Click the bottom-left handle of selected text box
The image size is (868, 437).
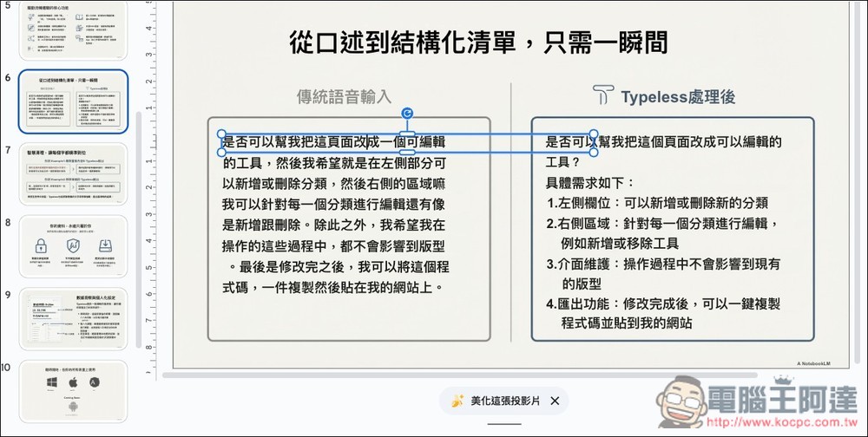(x=221, y=152)
